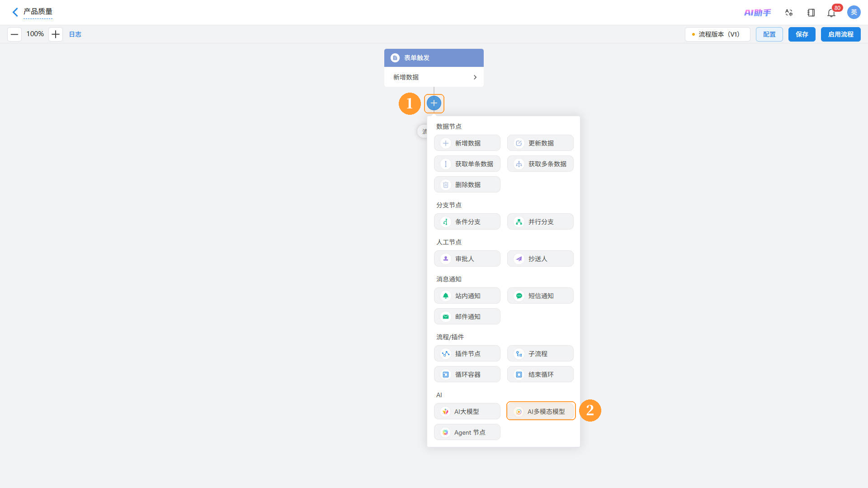Image resolution: width=868 pixels, height=488 pixels.
Task: Open the notebook docs icon
Action: point(811,13)
